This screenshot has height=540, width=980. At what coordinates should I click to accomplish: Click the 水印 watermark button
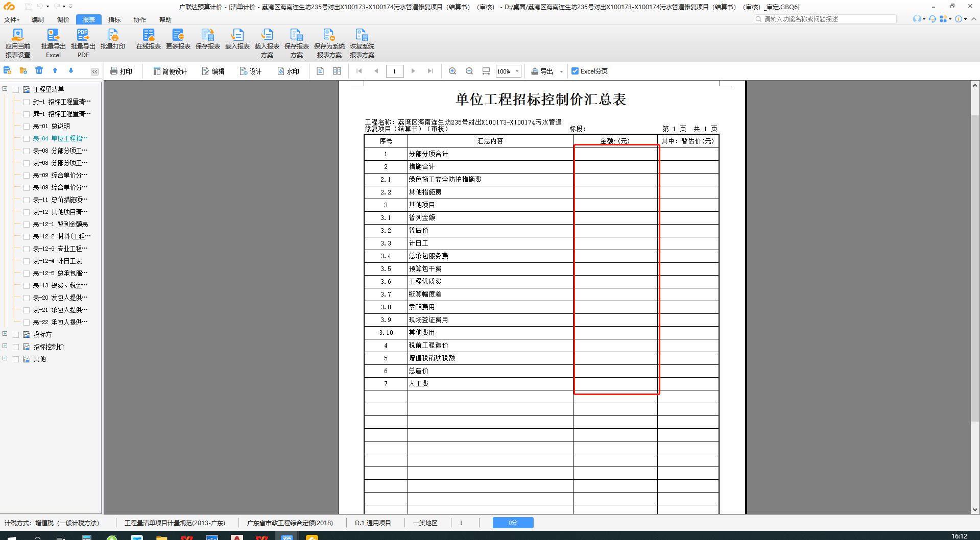click(289, 71)
